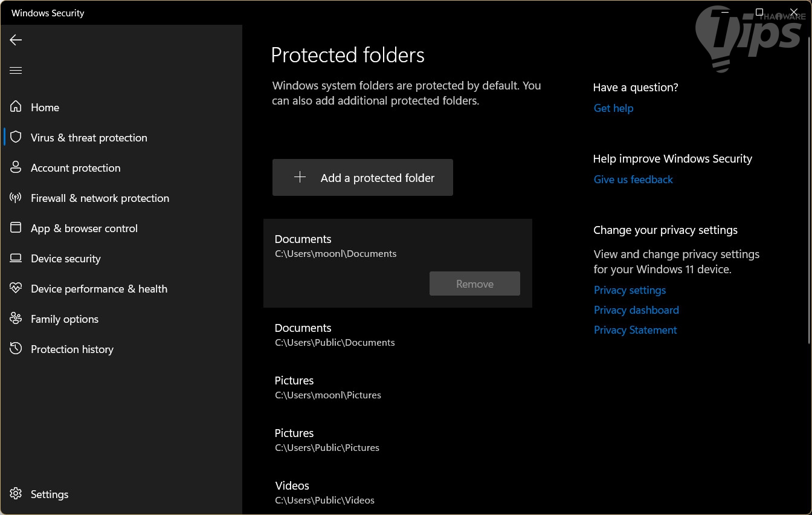Click the App & browser control icon
Image resolution: width=812 pixels, height=515 pixels.
(16, 228)
